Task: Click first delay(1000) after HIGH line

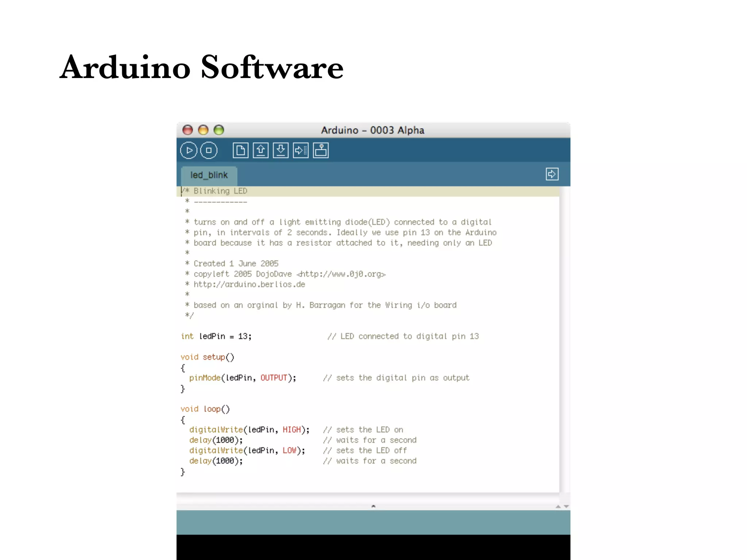Action: pyautogui.click(x=216, y=440)
